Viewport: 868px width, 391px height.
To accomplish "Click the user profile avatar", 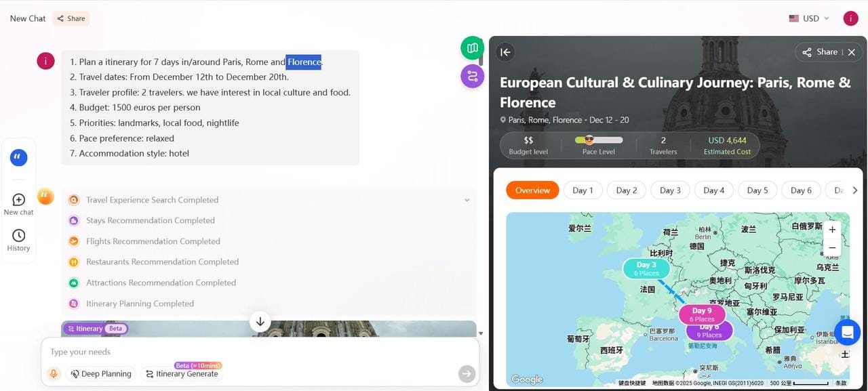I will pyautogui.click(x=850, y=18).
